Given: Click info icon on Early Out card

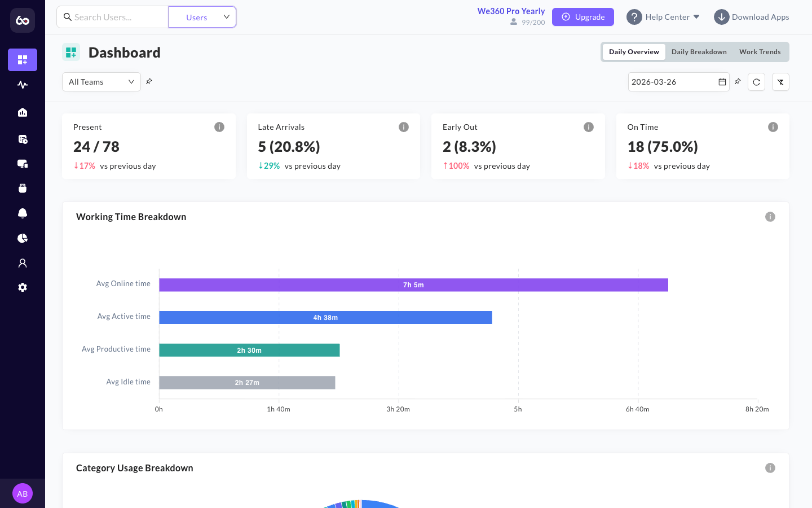Looking at the screenshot, I should [589, 127].
